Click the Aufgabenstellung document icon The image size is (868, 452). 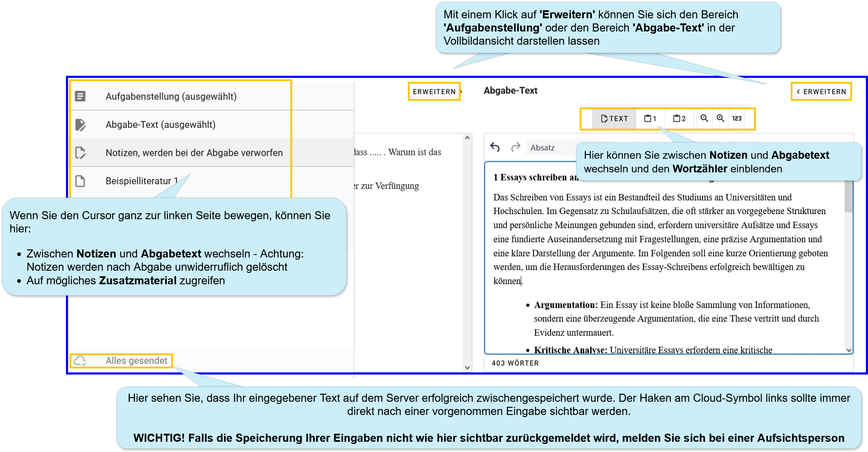point(80,96)
